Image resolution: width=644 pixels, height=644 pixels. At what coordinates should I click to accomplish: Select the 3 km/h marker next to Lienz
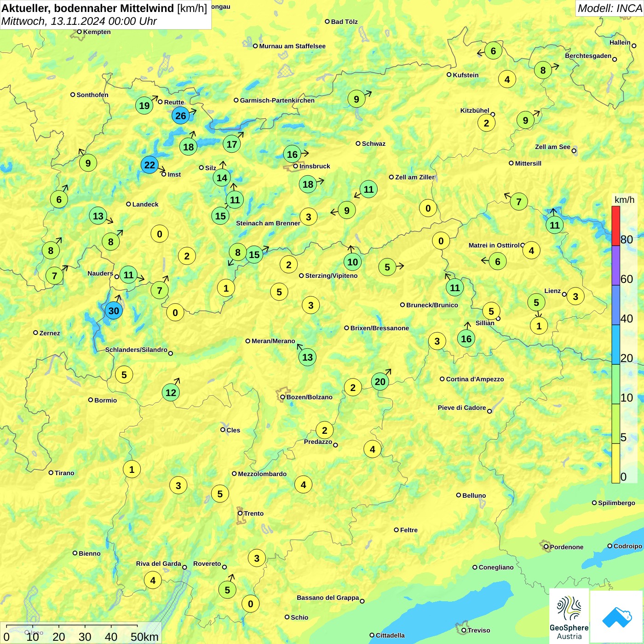(x=575, y=296)
